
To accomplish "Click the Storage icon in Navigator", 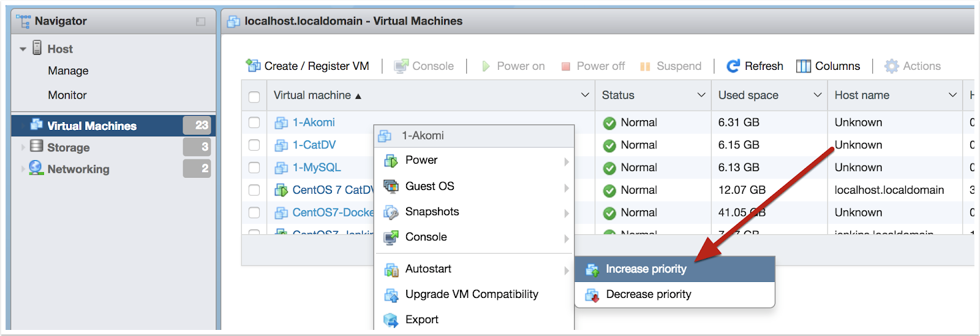I will point(37,147).
